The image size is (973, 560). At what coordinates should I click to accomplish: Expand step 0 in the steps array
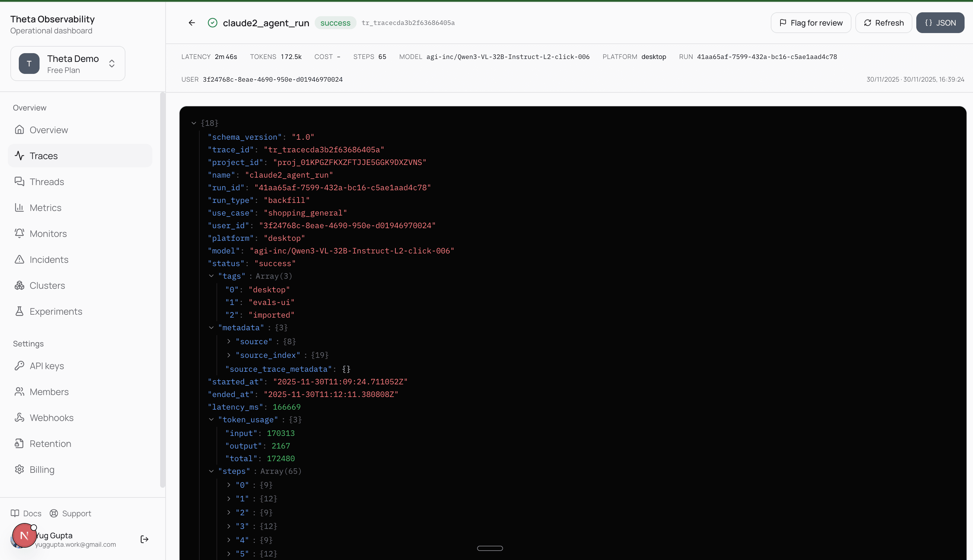[x=229, y=485]
